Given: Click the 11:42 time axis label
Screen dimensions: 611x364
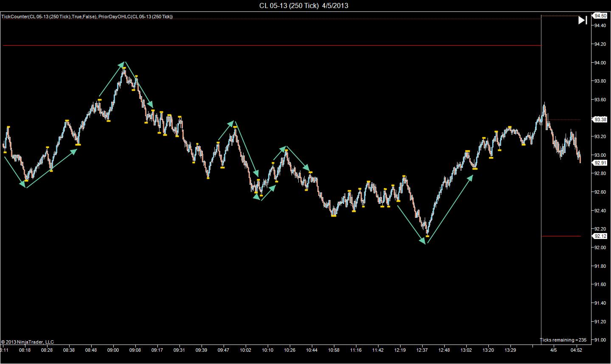Looking at the screenshot, I should [x=378, y=350].
